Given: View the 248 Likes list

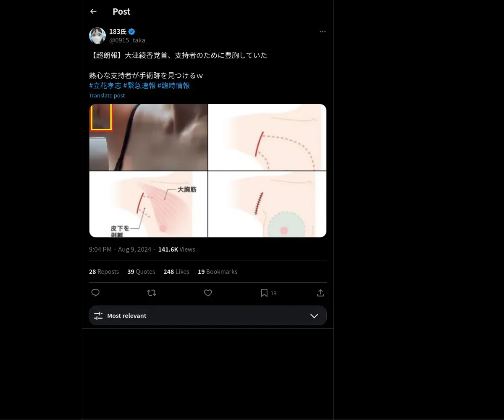Looking at the screenshot, I should click(176, 272).
